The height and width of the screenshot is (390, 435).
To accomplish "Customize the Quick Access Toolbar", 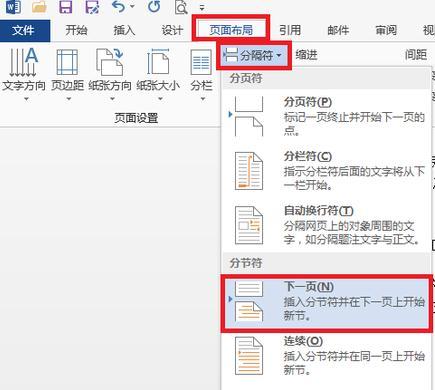I will click(202, 7).
